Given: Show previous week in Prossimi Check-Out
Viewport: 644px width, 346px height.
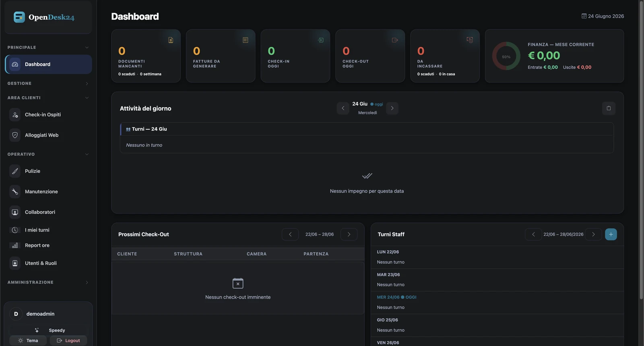Looking at the screenshot, I should [290, 234].
